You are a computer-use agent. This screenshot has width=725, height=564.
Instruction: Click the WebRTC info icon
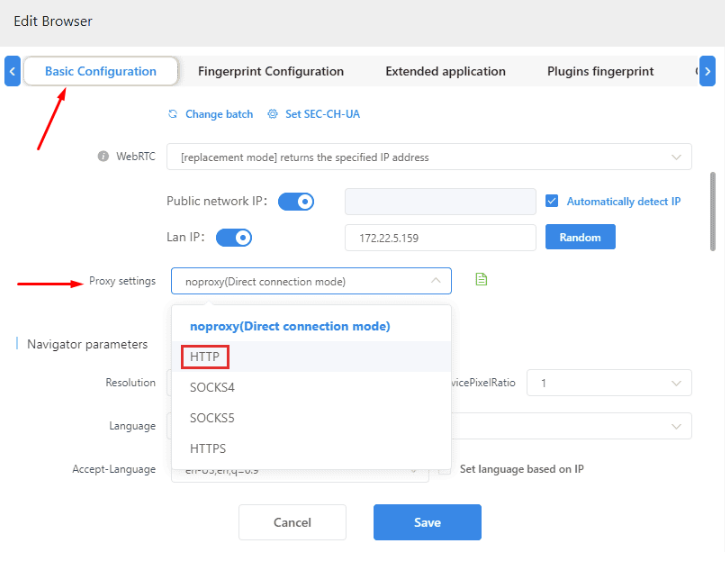103,157
